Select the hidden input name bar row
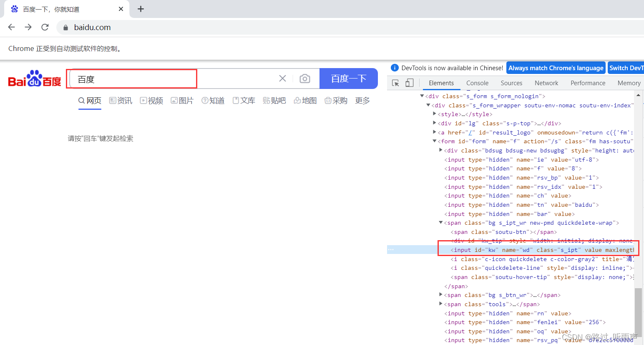This screenshot has width=644, height=345. pyautogui.click(x=509, y=214)
